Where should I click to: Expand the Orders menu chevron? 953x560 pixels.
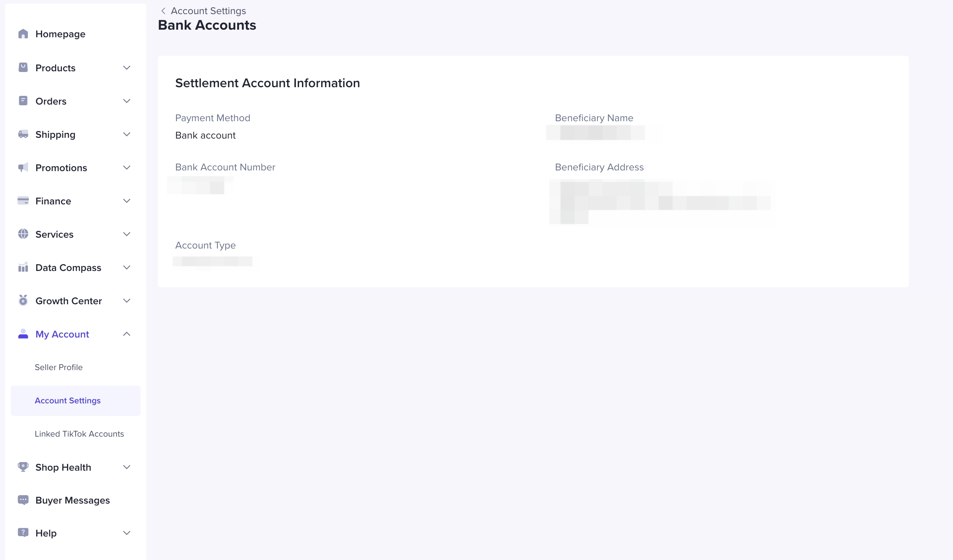(127, 101)
